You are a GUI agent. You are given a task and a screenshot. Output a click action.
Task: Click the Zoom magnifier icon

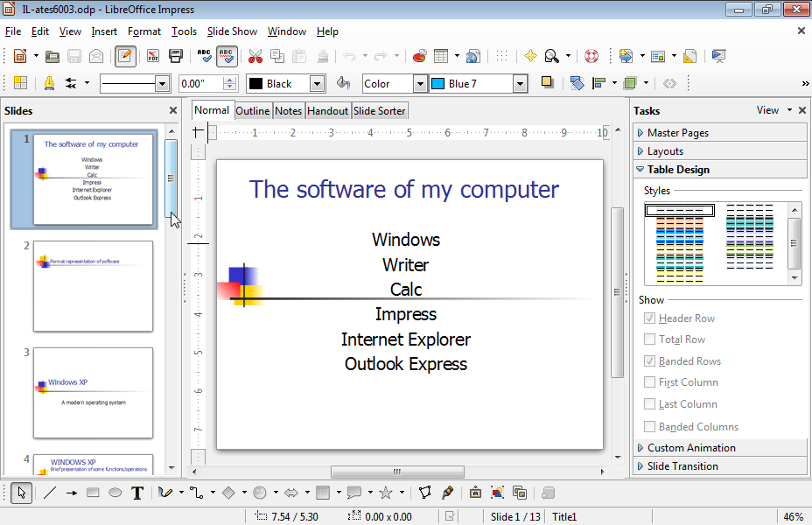tap(552, 56)
